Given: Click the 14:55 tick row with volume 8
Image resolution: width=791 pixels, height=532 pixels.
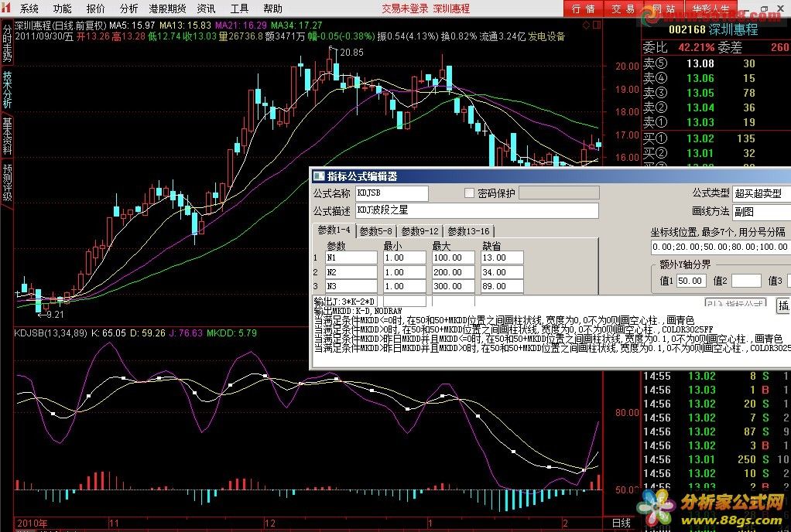Looking at the screenshot, I should [x=717, y=376].
